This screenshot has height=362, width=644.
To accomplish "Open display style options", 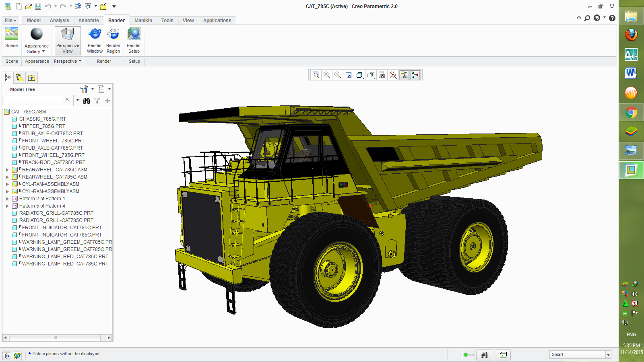I will (x=360, y=75).
